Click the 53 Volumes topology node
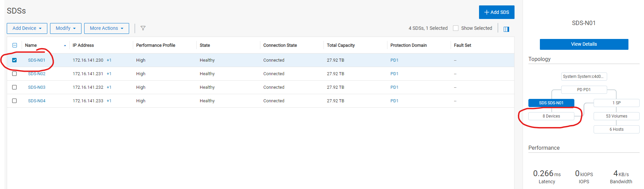Viewport: 644px width, 189px height. pos(616,116)
